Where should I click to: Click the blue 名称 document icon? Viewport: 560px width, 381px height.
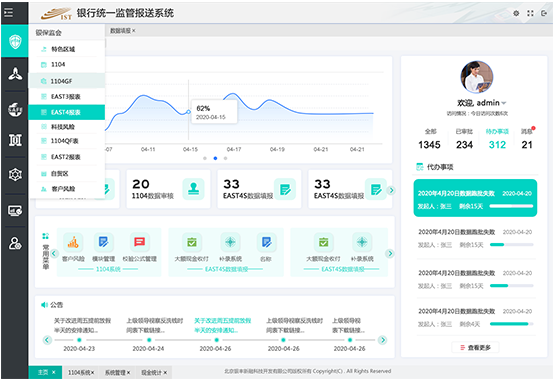[x=266, y=242]
